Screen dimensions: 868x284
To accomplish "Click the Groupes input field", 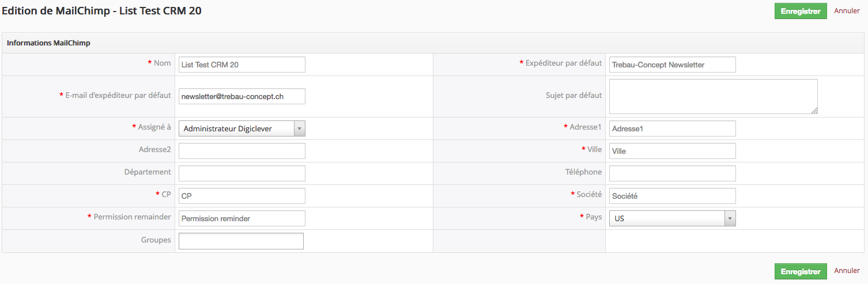I will tap(241, 241).
